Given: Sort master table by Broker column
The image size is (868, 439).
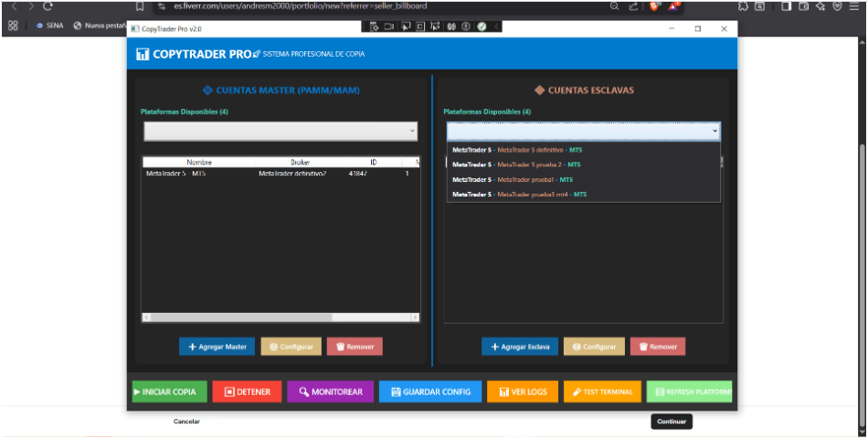Looking at the screenshot, I should point(300,163).
